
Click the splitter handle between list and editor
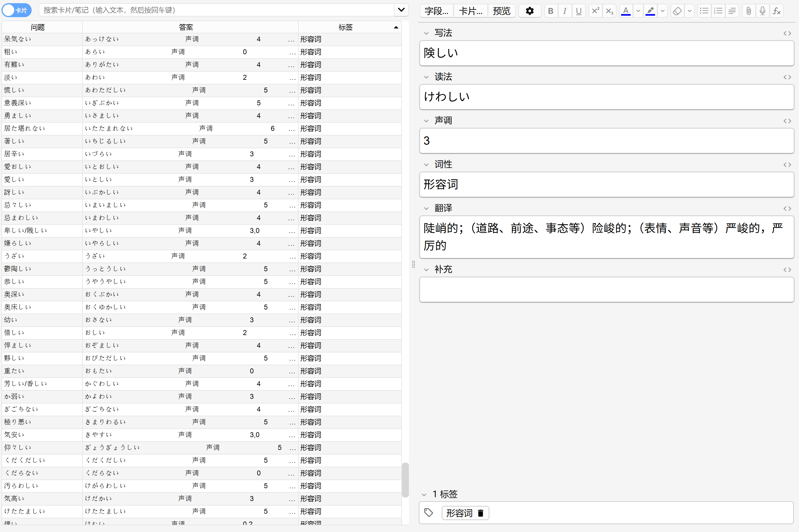tap(413, 264)
